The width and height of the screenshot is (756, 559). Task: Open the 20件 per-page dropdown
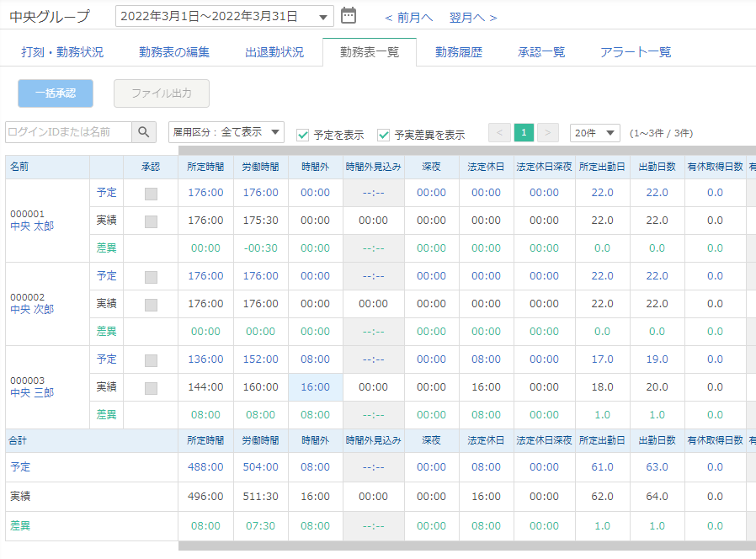coord(594,133)
